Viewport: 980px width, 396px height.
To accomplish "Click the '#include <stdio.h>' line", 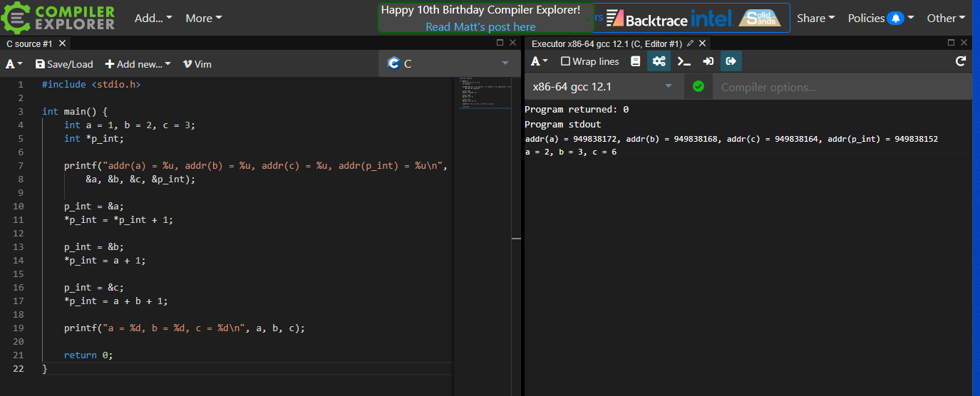I will tap(91, 84).
